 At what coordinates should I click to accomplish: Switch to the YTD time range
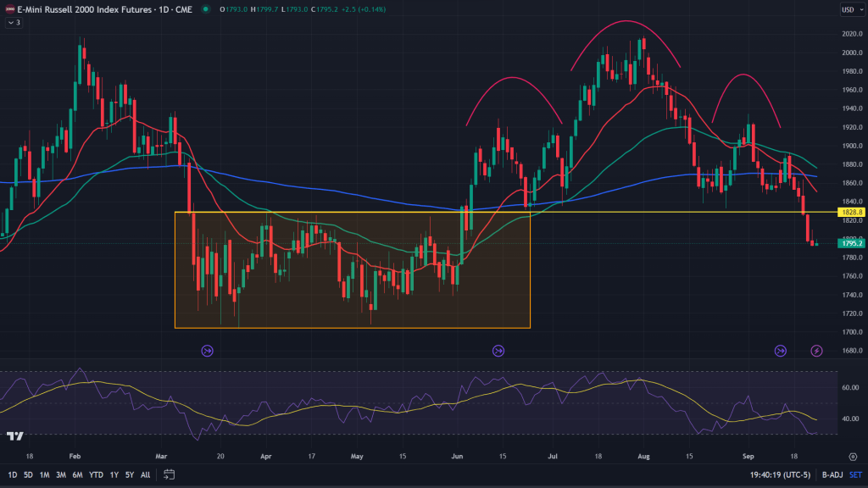pos(97,474)
